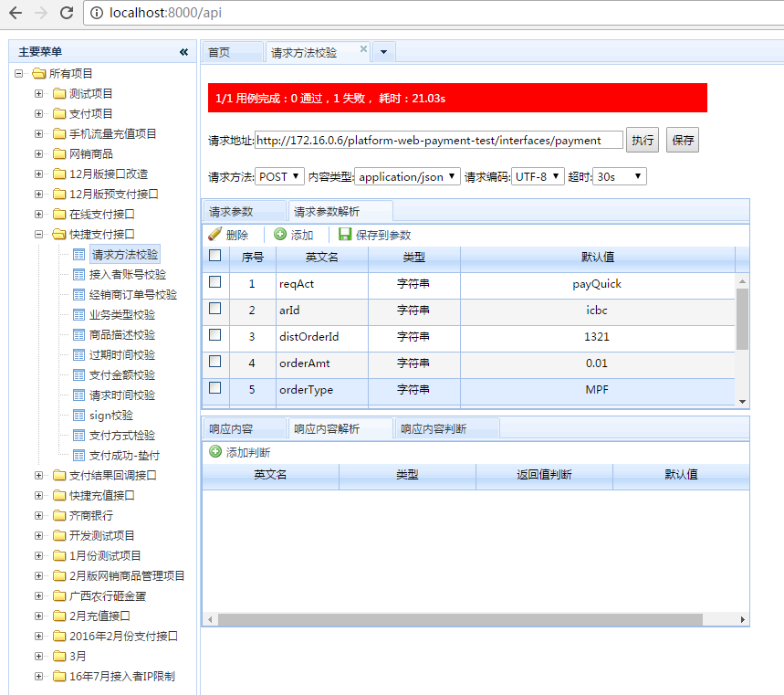Collapse the 快捷支付接口 node
Viewport: 784px width, 695px height.
[x=38, y=234]
